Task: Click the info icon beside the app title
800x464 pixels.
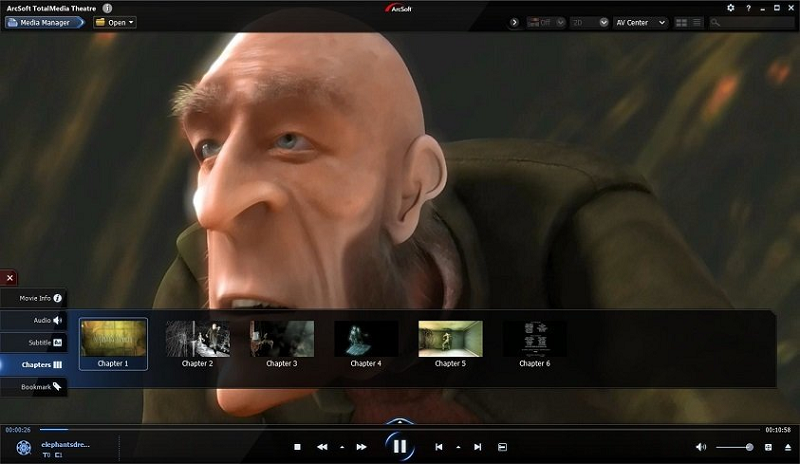Action: (x=107, y=7)
